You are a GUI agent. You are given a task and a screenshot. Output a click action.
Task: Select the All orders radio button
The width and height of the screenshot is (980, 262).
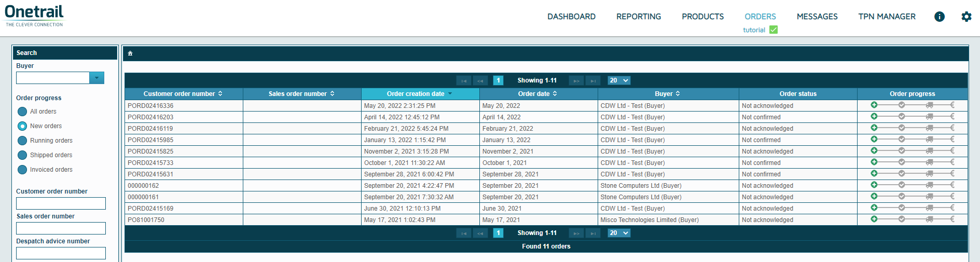(x=22, y=112)
